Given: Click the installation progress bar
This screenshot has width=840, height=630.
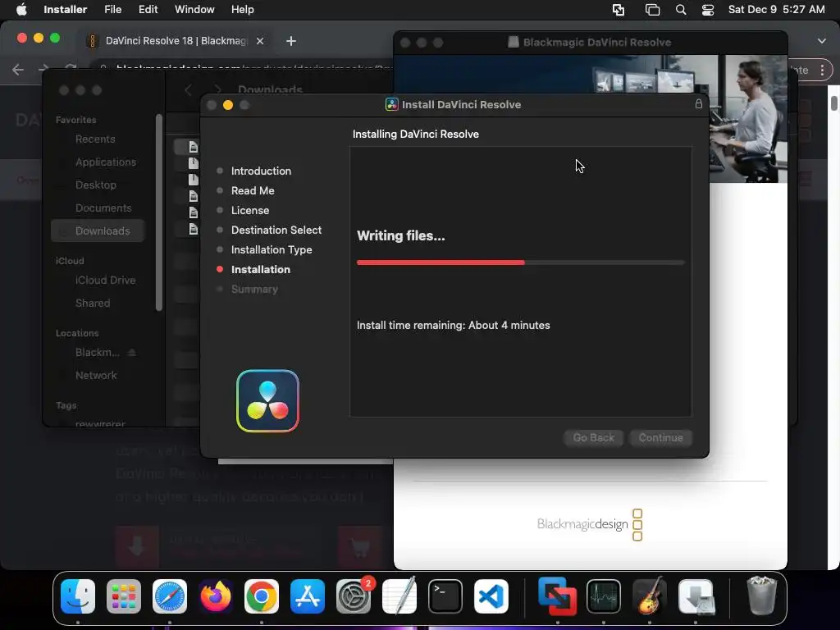Looking at the screenshot, I should (x=521, y=262).
